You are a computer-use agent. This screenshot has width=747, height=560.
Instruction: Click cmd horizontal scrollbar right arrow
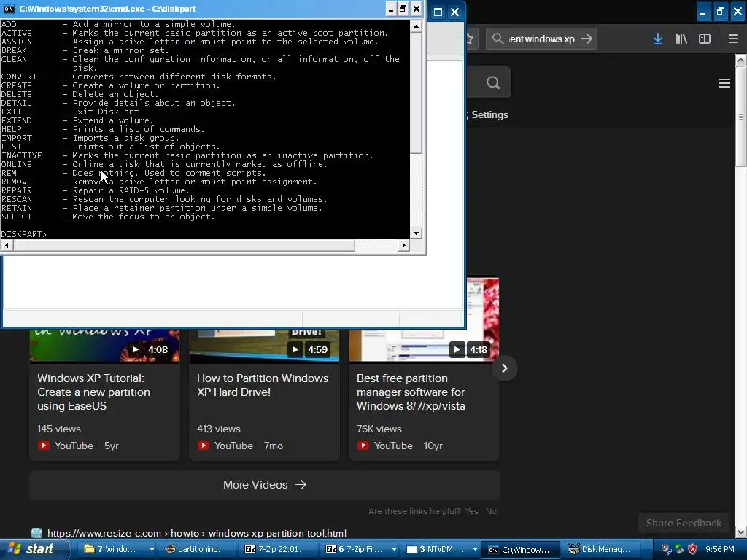click(404, 245)
